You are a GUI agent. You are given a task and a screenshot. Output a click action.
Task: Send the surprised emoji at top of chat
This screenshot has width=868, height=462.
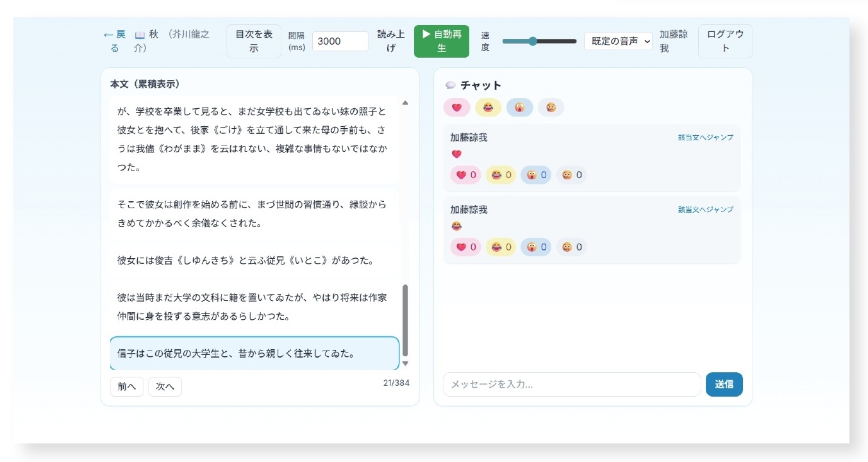point(519,108)
